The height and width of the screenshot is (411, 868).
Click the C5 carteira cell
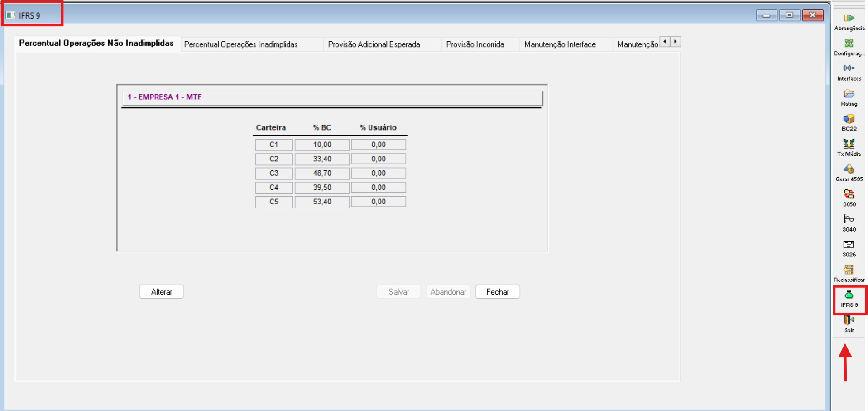(274, 202)
